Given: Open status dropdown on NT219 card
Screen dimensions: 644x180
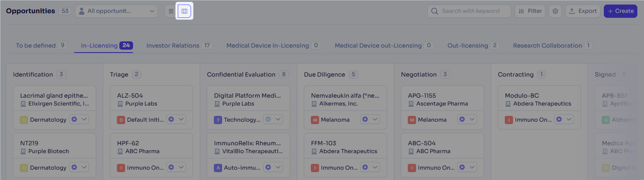Looking at the screenshot, I should click(x=79, y=167).
